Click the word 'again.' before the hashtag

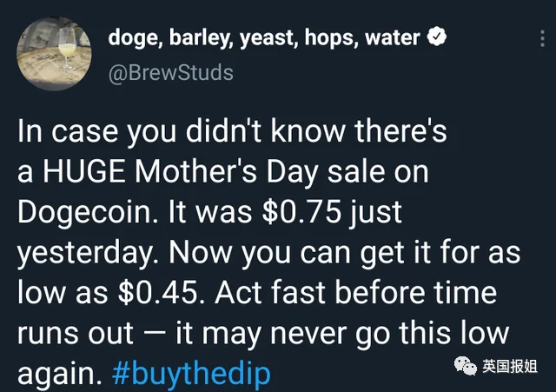[x=59, y=375]
